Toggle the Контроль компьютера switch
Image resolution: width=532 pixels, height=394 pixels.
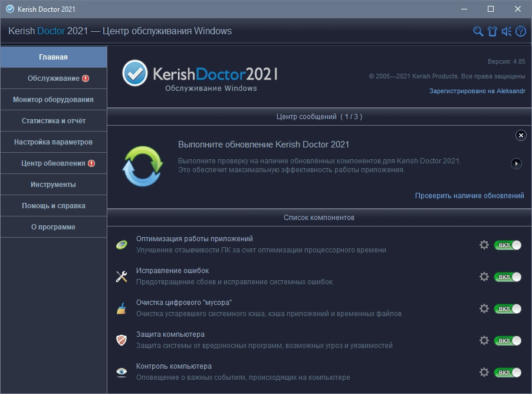click(x=508, y=373)
